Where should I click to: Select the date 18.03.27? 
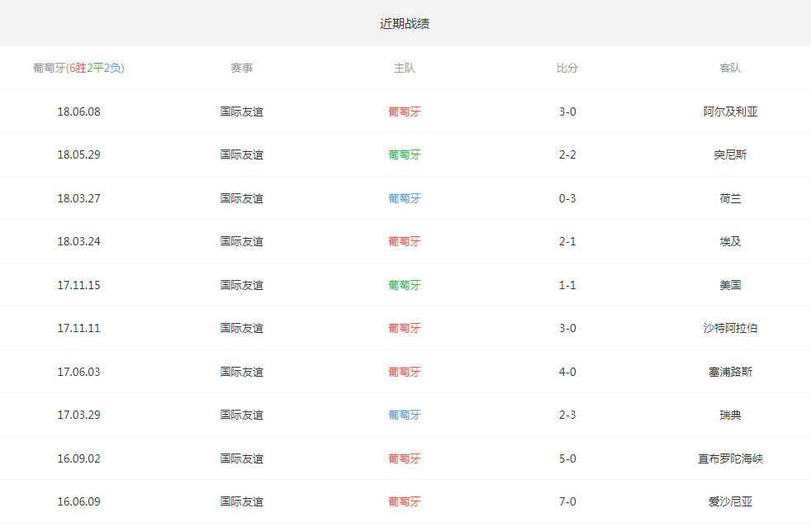[x=78, y=198]
